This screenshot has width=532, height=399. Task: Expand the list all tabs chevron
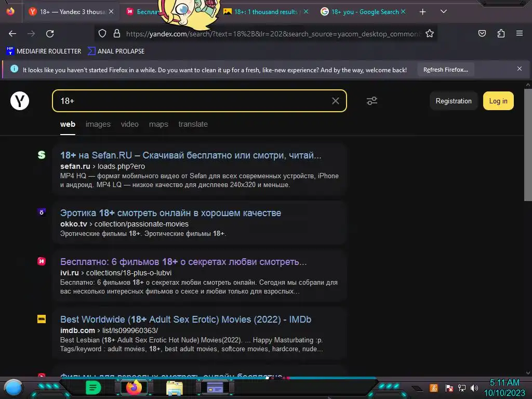pos(443,11)
